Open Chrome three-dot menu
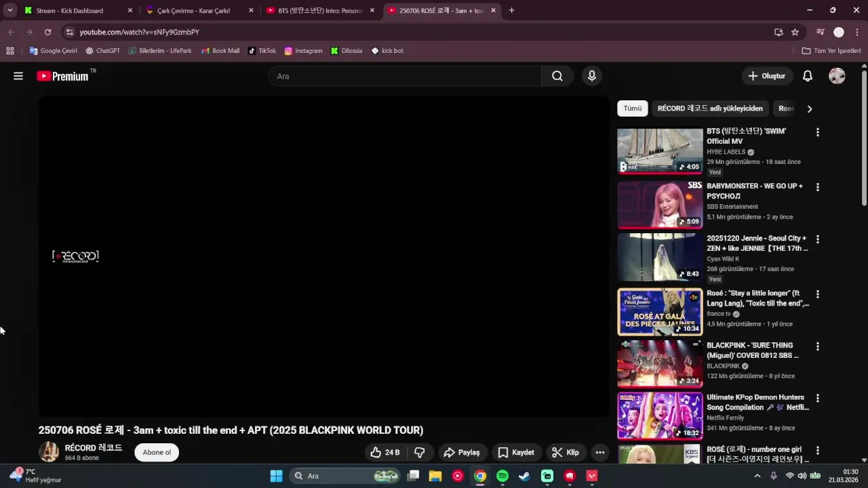This screenshot has height=488, width=868. 857,32
